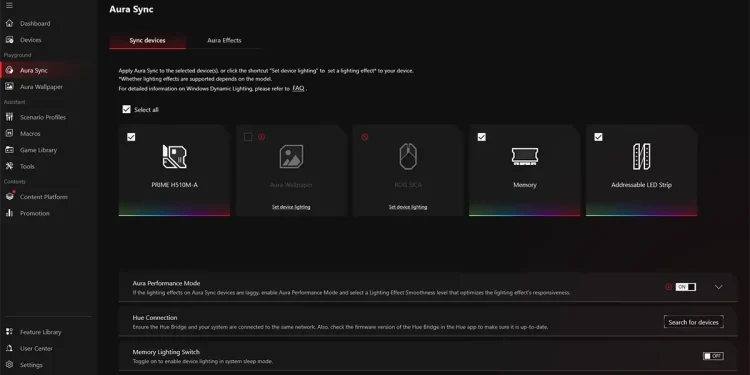This screenshot has height=375, width=750.
Task: Expand the Aura Performance Mode chevron
Action: 718,287
